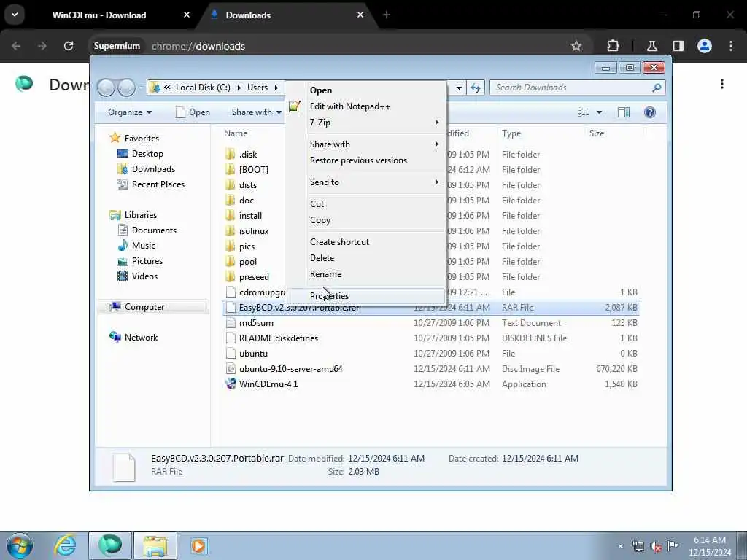Select Downloads under Favorites

click(146, 168)
